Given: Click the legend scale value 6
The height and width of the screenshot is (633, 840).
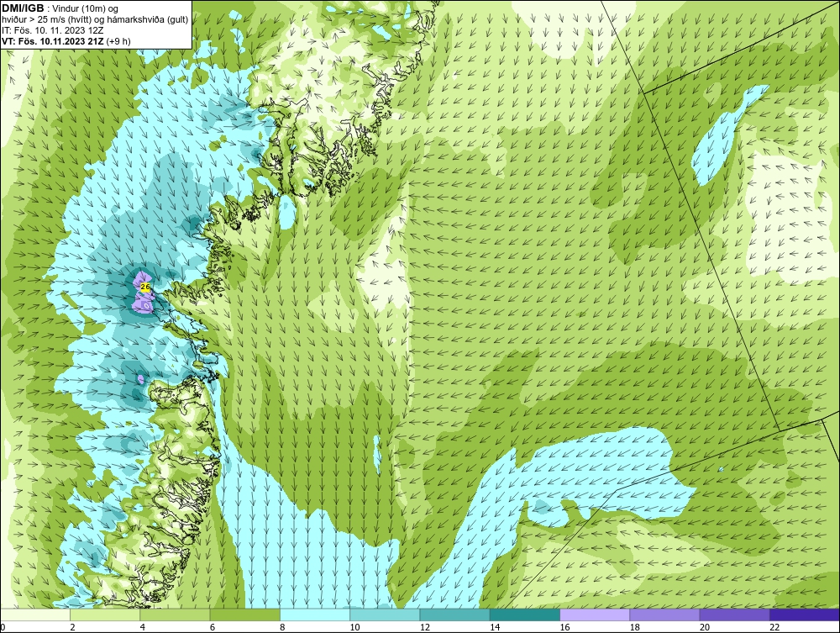Looking at the screenshot, I should 213,628.
